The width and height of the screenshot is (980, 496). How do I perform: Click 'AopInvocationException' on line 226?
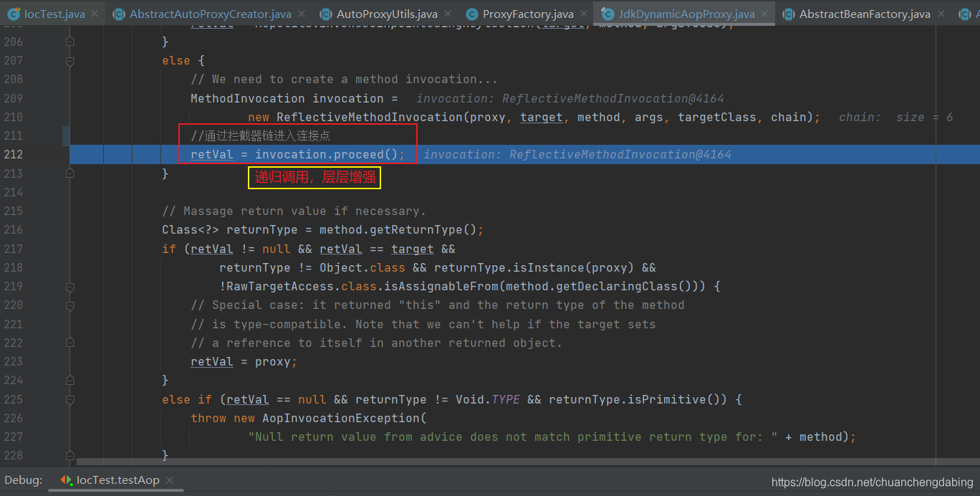point(341,418)
